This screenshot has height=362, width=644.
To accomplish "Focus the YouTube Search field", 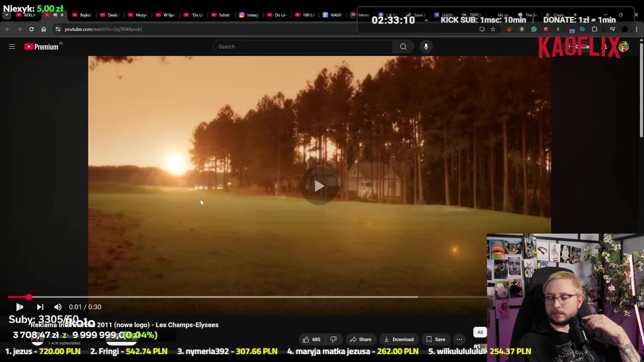I will (x=303, y=47).
